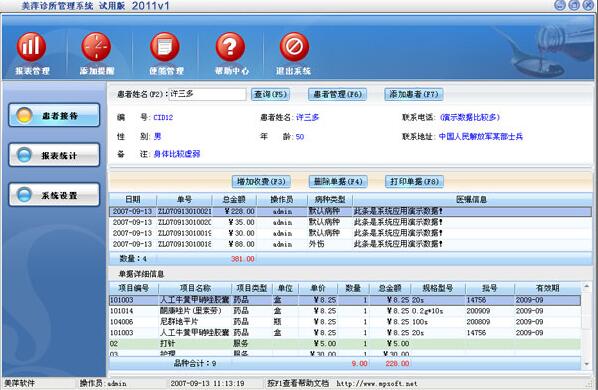Click 删除单据(F4) button
The width and height of the screenshot is (598, 390).
[338, 181]
